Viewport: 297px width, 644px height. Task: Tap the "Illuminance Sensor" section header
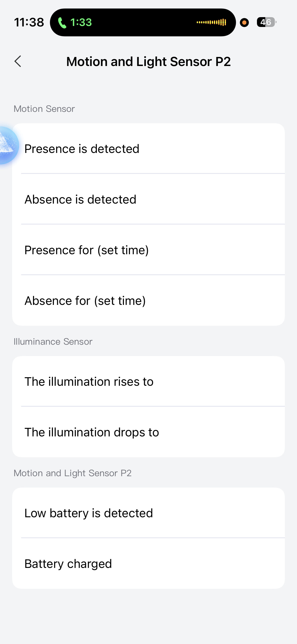(53, 342)
